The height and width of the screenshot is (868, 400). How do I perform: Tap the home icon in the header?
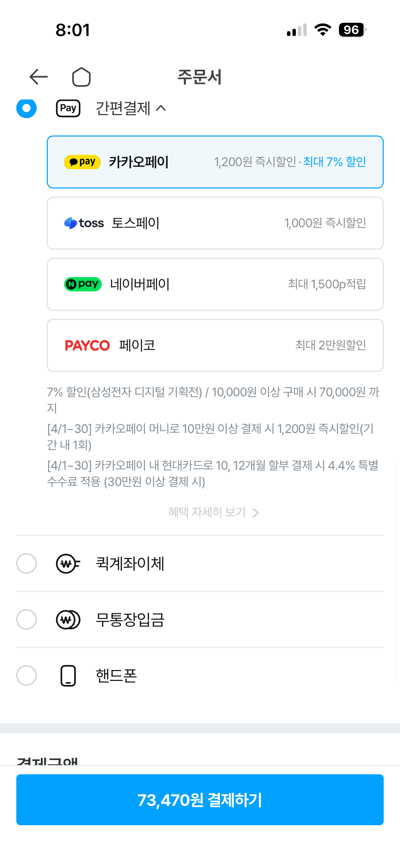pos(81,77)
